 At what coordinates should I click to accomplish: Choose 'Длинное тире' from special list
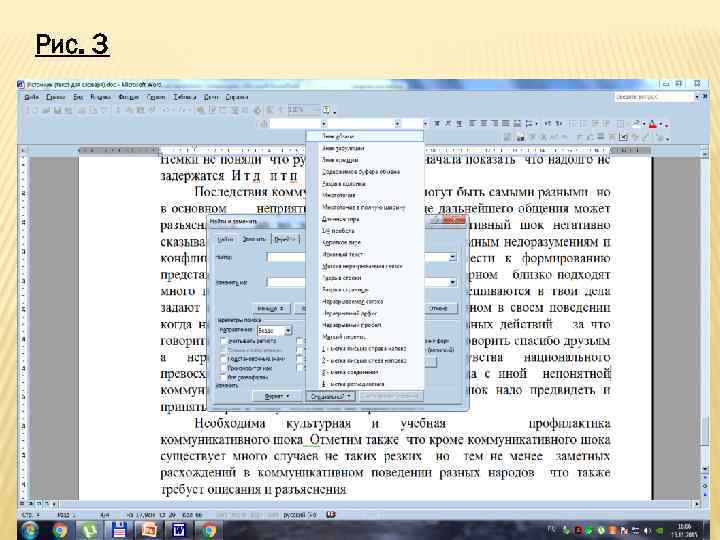coord(365,219)
